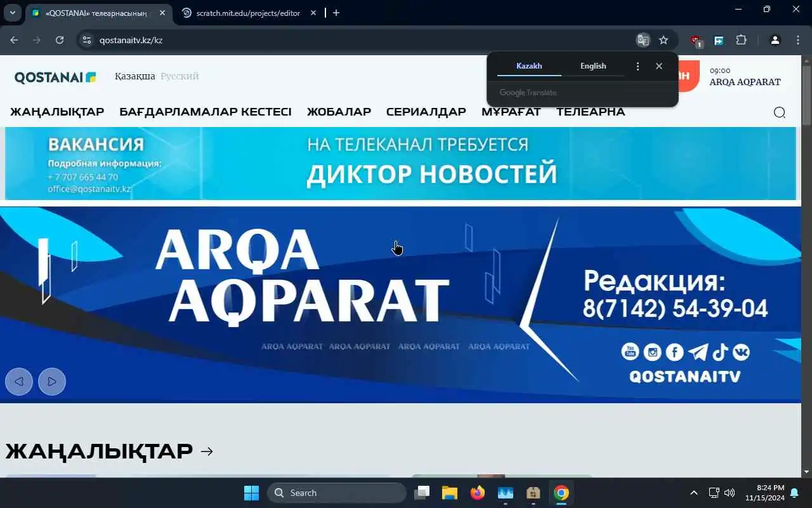Open notifications bell in taskbar

pos(794,493)
